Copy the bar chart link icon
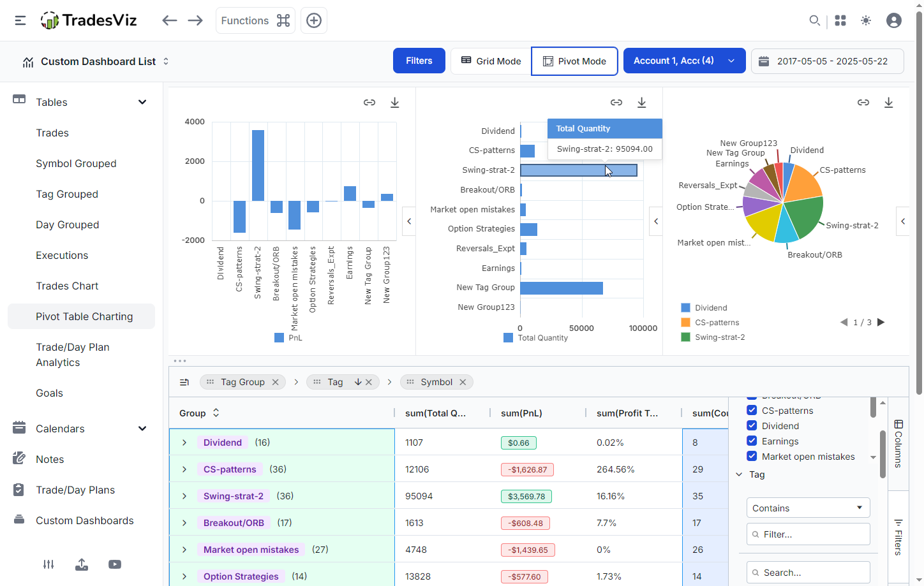This screenshot has height=586, width=924. pyautogui.click(x=369, y=102)
